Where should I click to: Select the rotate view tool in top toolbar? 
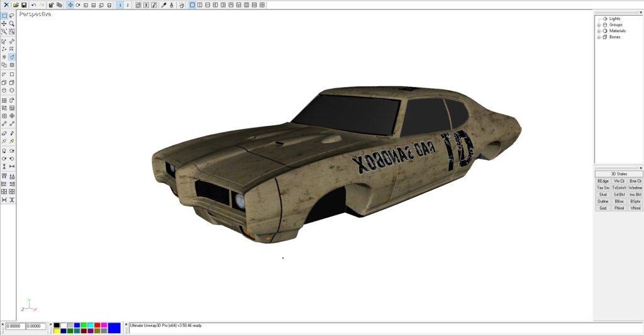point(77,4)
